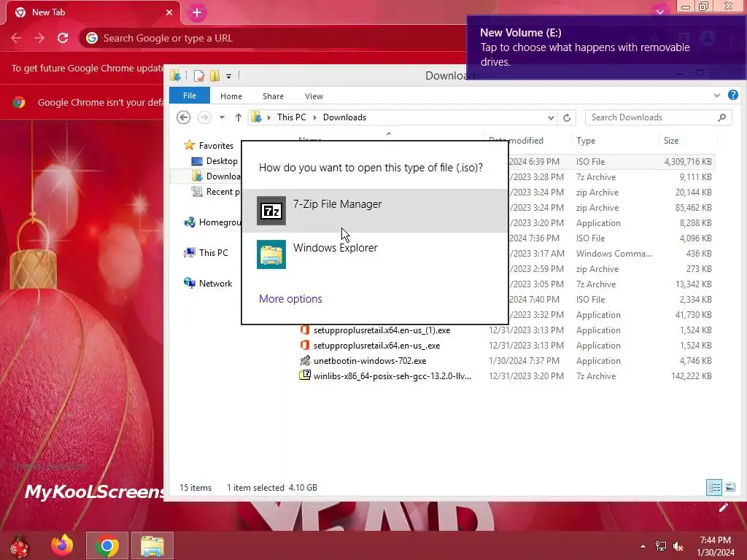Go back in File Explorer
Screen dimensions: 747x560
click(x=183, y=117)
